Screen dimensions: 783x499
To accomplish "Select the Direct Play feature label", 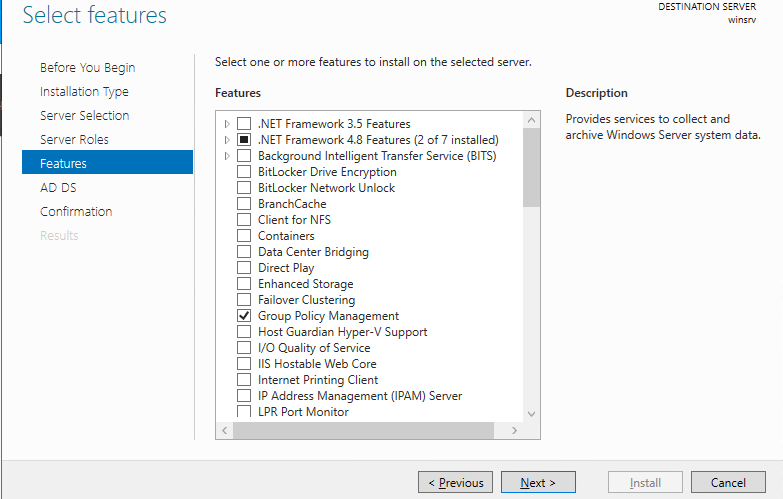I will click(x=286, y=268).
